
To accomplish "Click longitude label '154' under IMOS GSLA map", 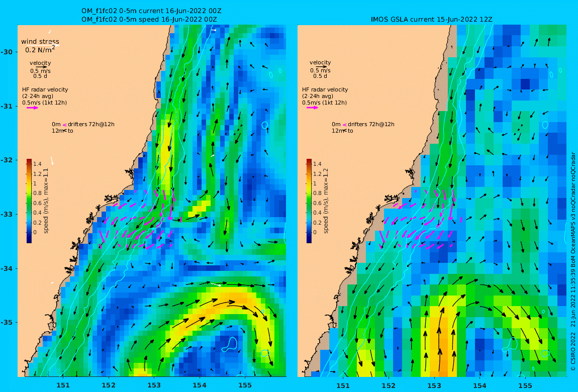I will tap(479, 385).
